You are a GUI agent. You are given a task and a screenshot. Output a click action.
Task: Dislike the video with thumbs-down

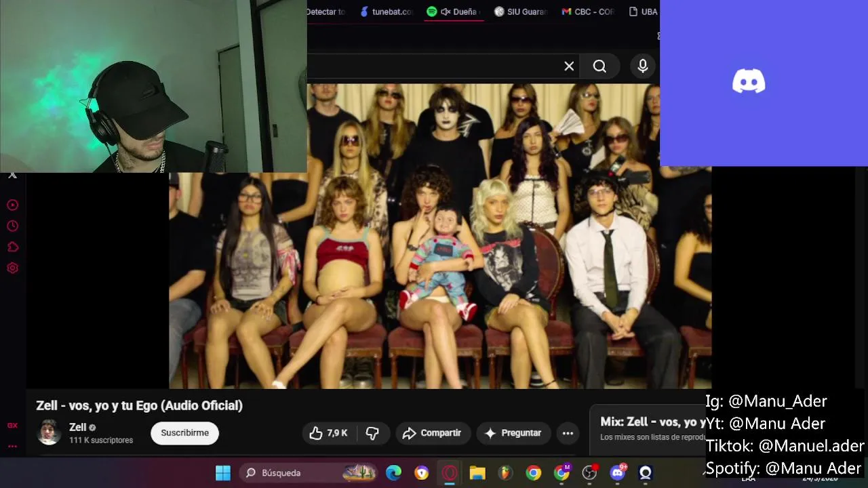coord(372,433)
